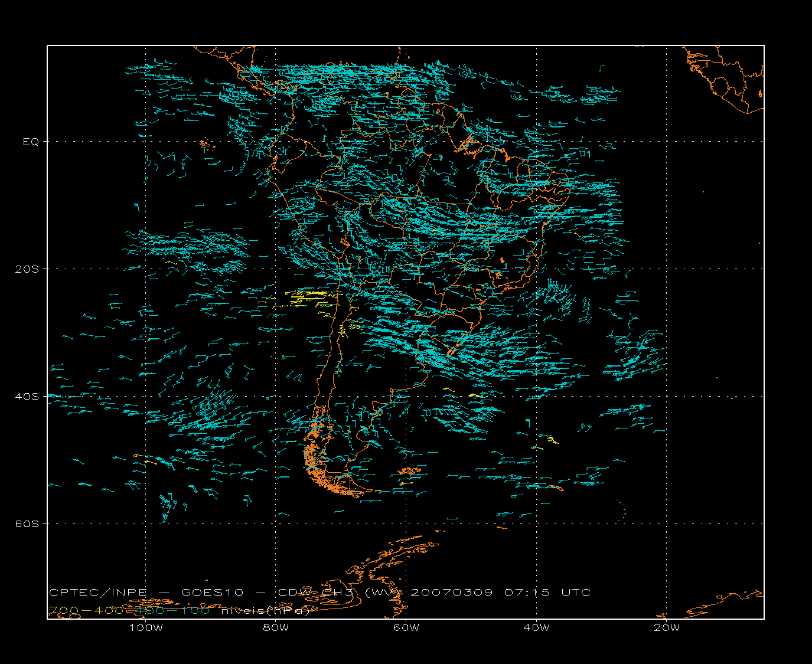Click the 60W longitude label
The image size is (812, 664).
406,627
